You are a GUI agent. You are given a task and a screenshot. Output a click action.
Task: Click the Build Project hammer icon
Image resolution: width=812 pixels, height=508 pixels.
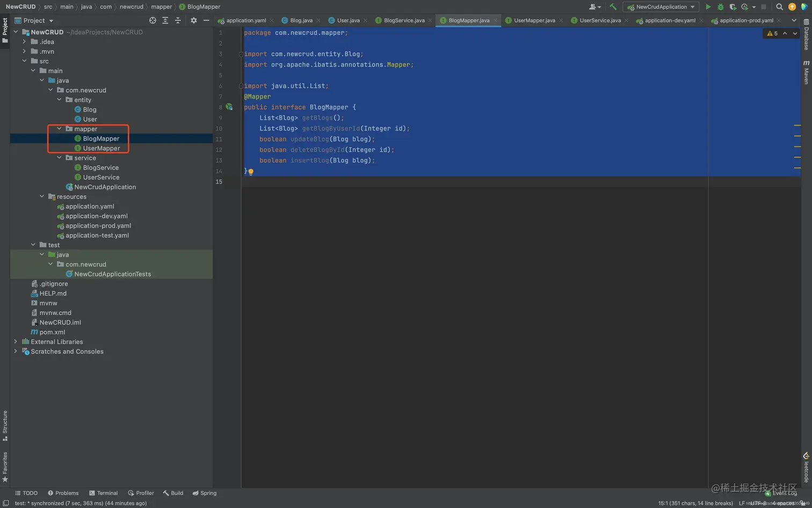pos(613,7)
